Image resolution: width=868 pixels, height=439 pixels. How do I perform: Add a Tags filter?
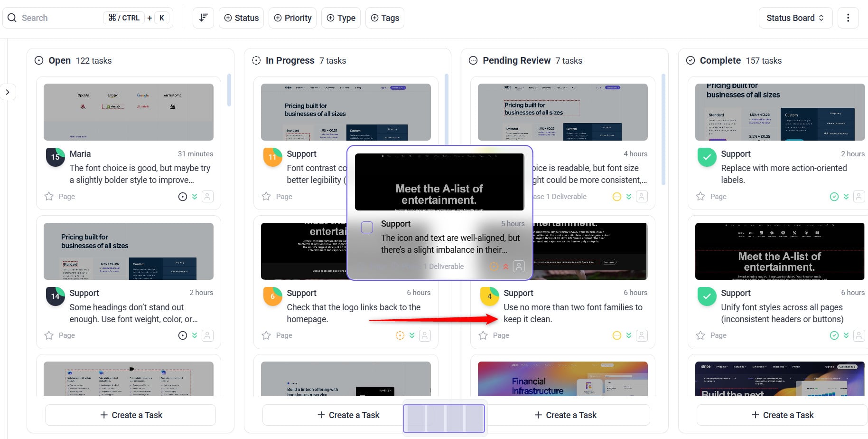coord(384,18)
